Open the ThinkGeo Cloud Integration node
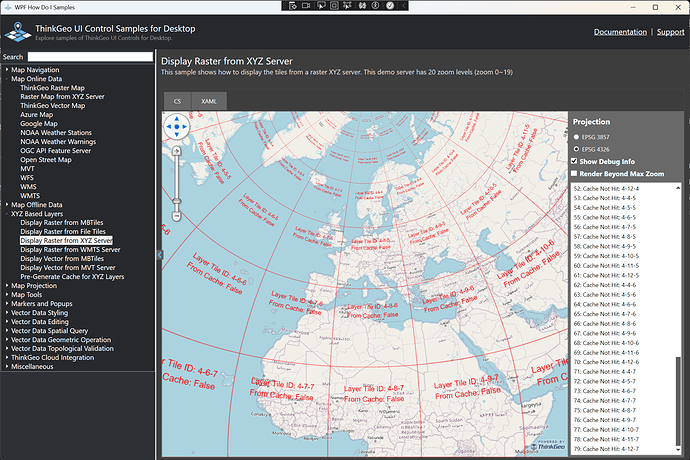This screenshot has height=460, width=690. click(52, 357)
